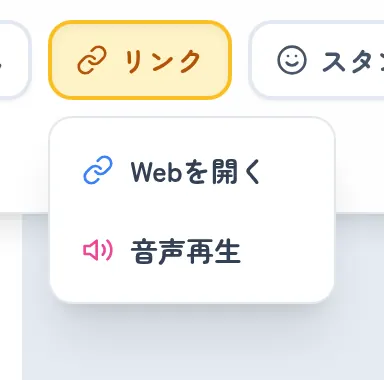Click the pink speaker icon

click(x=98, y=250)
